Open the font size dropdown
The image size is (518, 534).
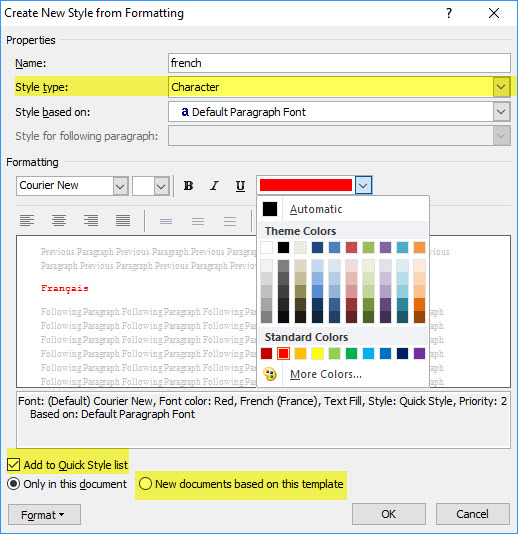point(161,186)
